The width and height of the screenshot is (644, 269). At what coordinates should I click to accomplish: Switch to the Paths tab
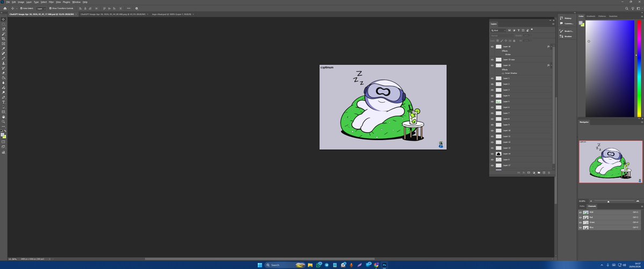(582, 206)
